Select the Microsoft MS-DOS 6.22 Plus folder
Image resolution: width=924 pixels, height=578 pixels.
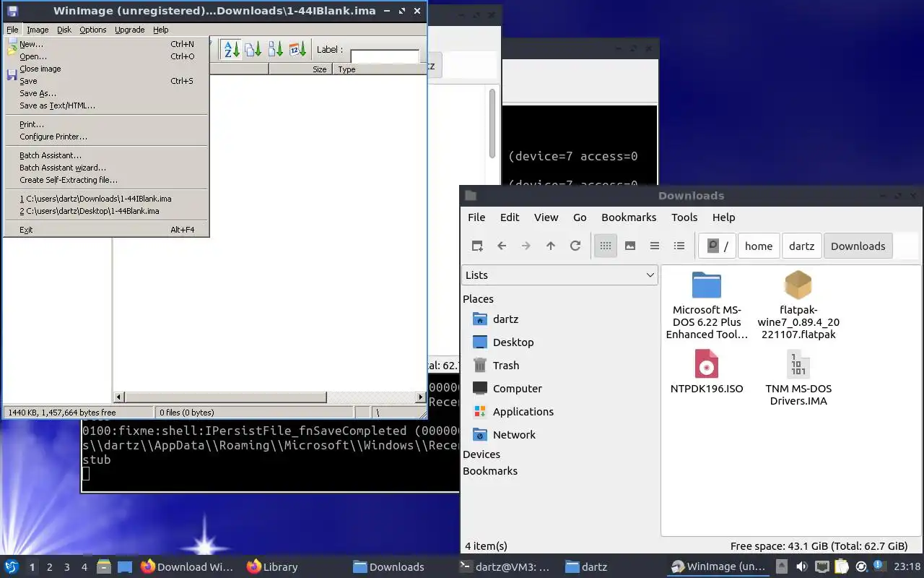707,305
